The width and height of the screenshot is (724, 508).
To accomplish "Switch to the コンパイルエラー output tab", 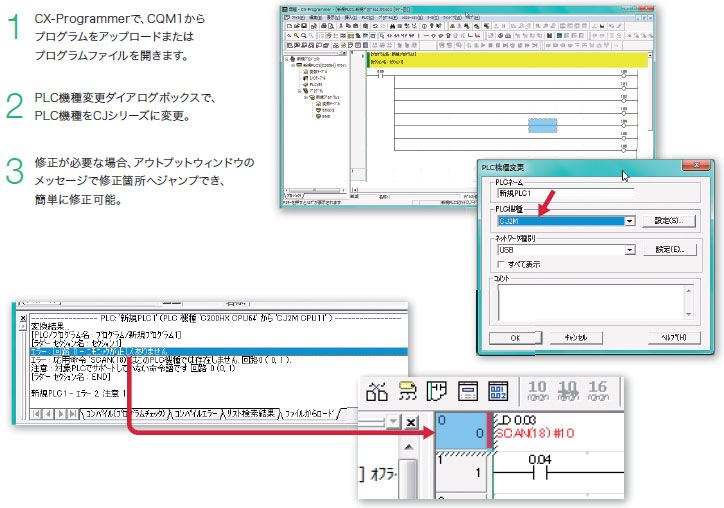I will tap(195, 413).
